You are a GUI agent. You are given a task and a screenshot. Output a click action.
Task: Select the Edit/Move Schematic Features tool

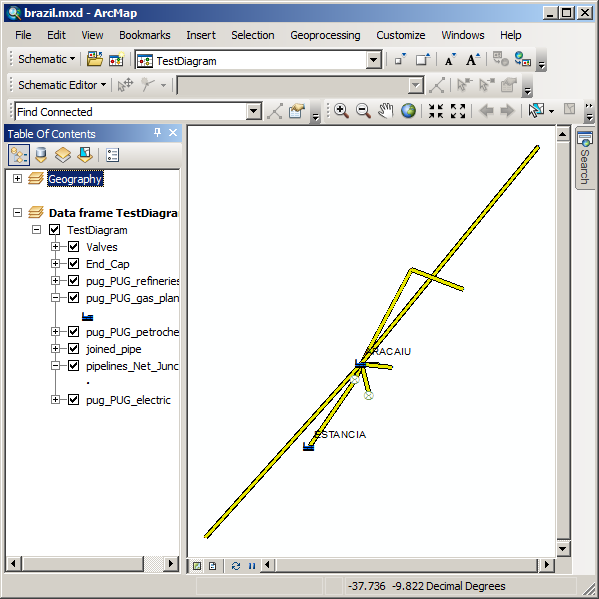pos(125,85)
